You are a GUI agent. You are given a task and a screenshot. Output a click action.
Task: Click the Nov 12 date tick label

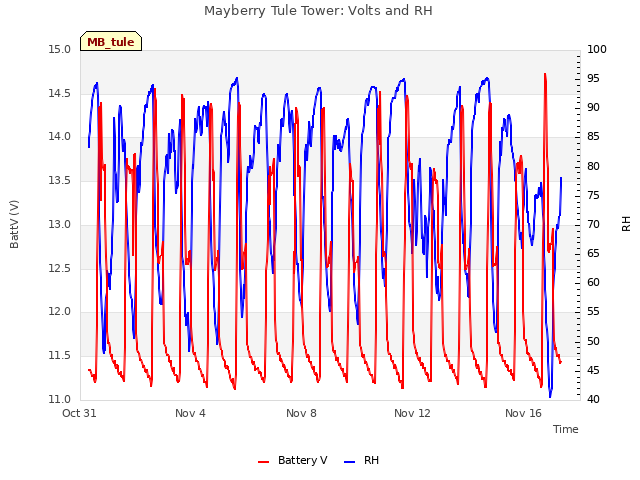[412, 413]
